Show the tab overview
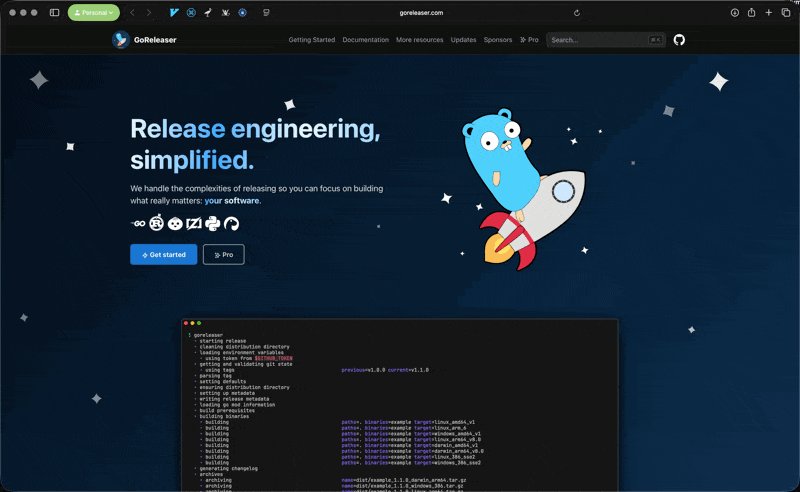Image resolution: width=800 pixels, height=492 pixels. 786,13
